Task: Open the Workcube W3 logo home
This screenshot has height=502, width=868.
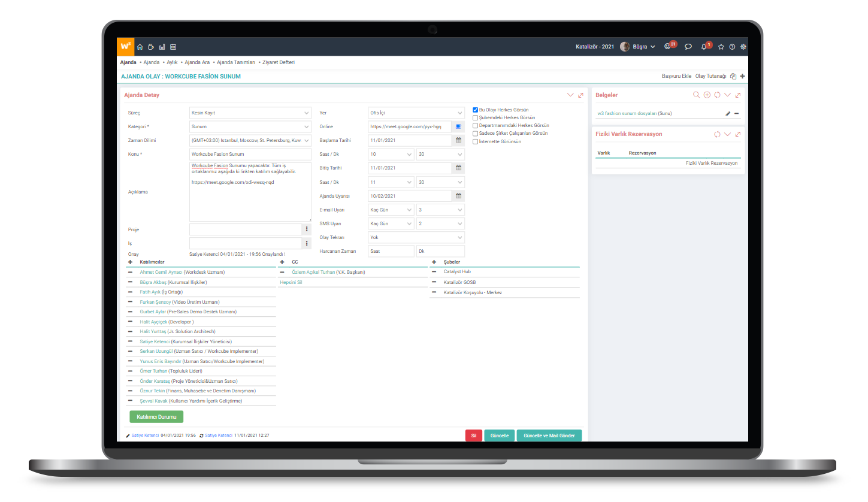Action: 125,46
